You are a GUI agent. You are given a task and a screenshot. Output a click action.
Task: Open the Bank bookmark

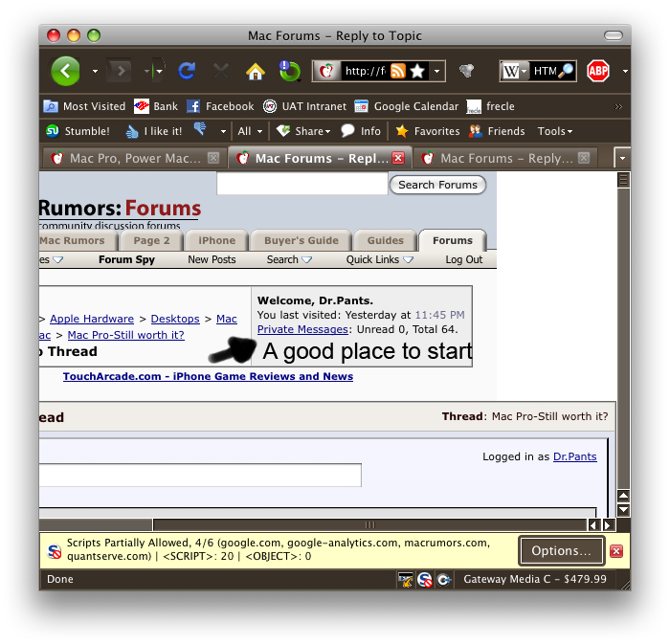coord(156,106)
